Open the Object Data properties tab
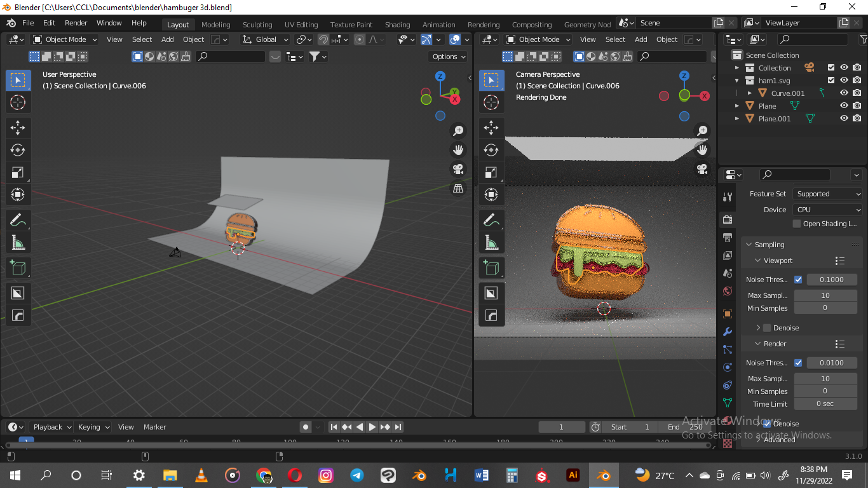868x488 pixels. tap(728, 403)
